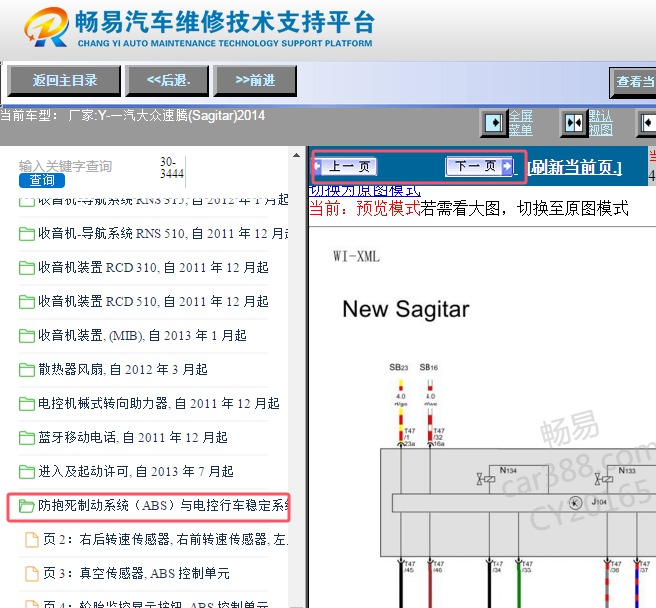This screenshot has width=656, height=608.
Task: Open folder 收音机装置 RCD 510
Action: (x=153, y=301)
